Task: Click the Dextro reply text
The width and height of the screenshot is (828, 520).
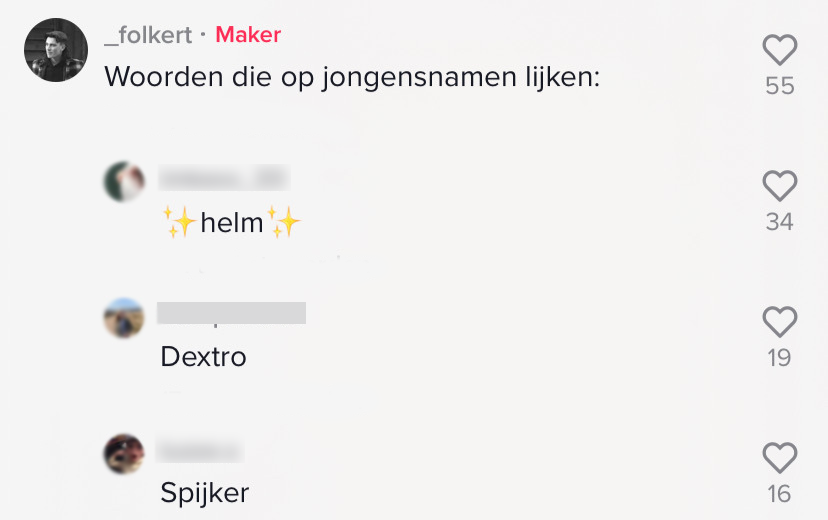Action: (x=203, y=357)
